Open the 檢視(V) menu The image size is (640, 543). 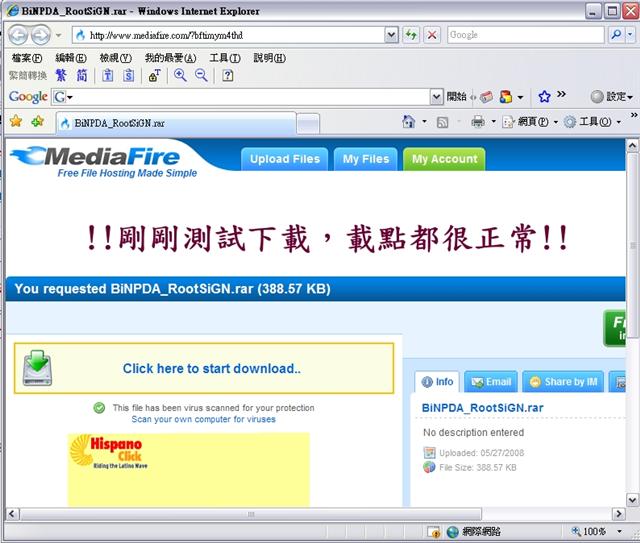tap(116, 58)
